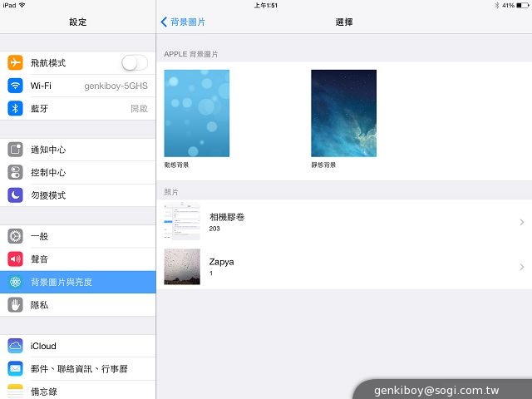
Task: Tap the Privacy (隱私) hand icon
Action: click(x=15, y=305)
